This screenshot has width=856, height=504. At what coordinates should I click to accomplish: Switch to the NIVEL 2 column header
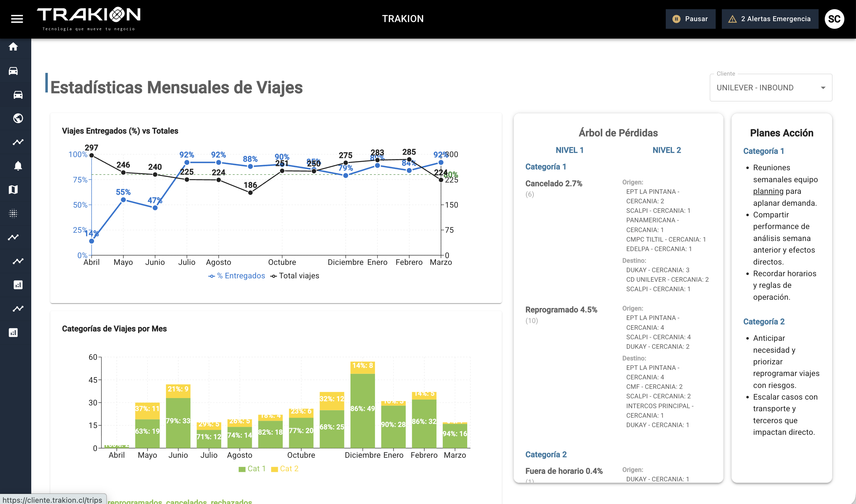pyautogui.click(x=667, y=150)
